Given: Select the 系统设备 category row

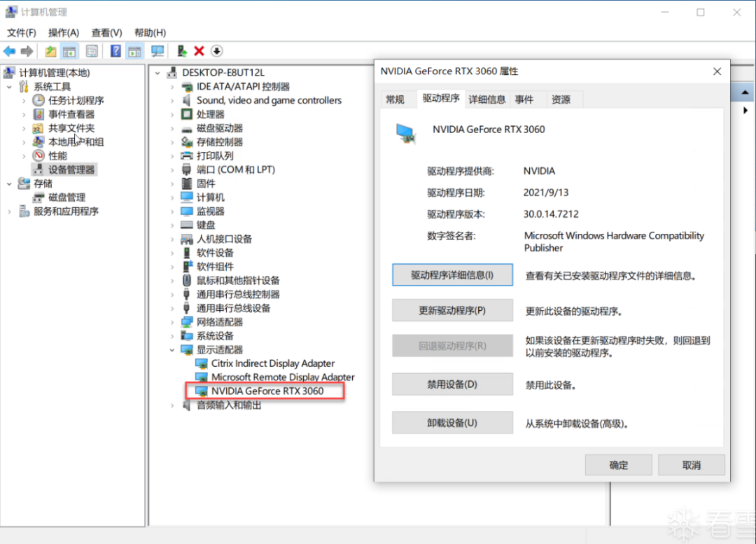Looking at the screenshot, I should pos(215,335).
